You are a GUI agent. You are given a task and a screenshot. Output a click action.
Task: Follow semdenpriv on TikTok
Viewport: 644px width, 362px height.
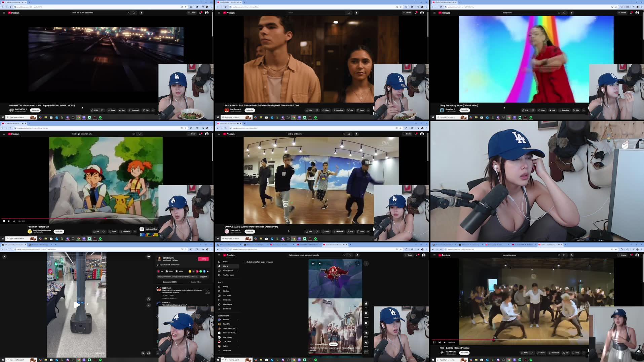[x=203, y=259]
